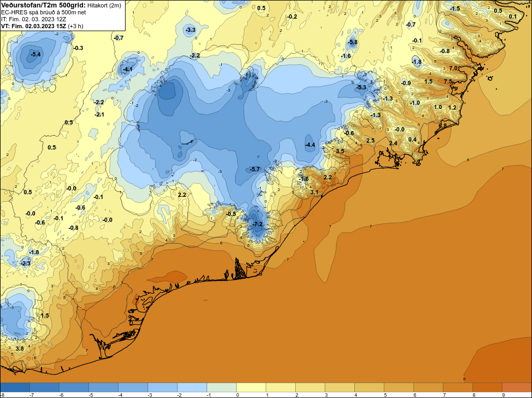532x398 pixels.
Task: Select the -0.2 temperature value
Action: click(292, 16)
